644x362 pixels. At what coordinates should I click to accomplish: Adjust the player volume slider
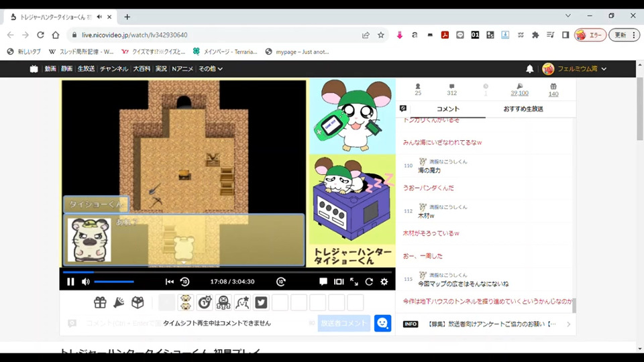(114, 282)
